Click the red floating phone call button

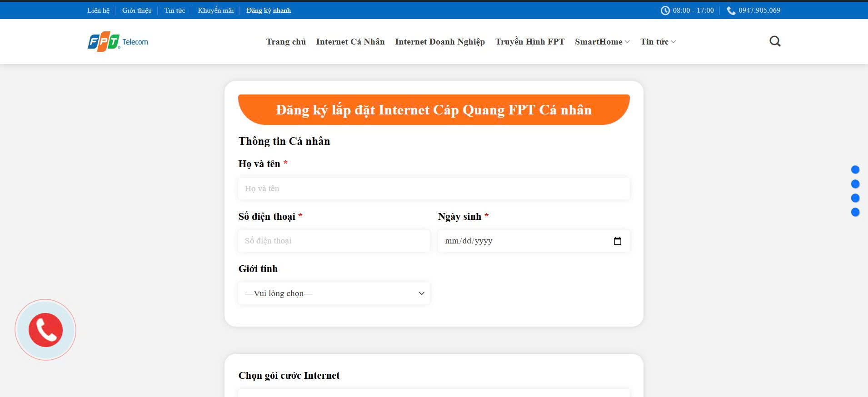tap(45, 330)
